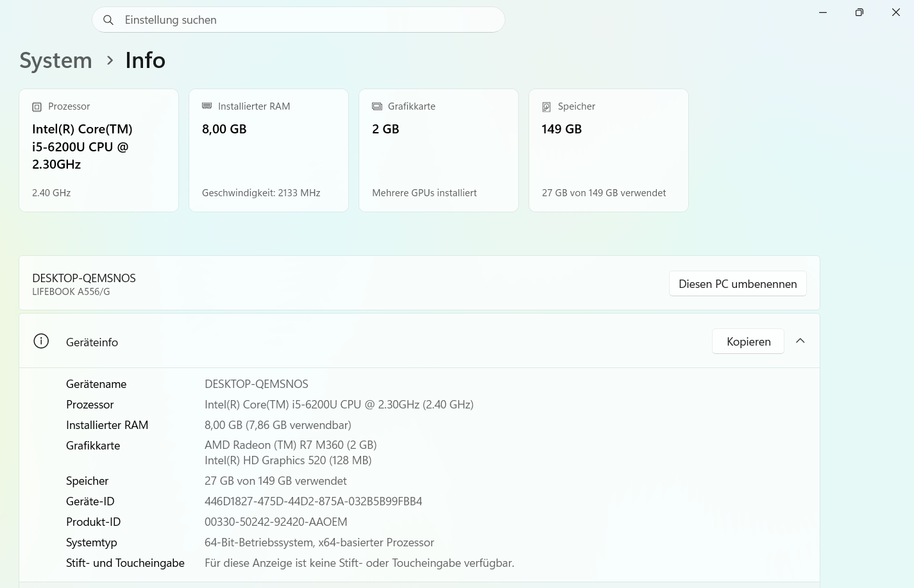The height and width of the screenshot is (588, 914).
Task: Click the pen and touch availability text
Action: [x=359, y=563]
